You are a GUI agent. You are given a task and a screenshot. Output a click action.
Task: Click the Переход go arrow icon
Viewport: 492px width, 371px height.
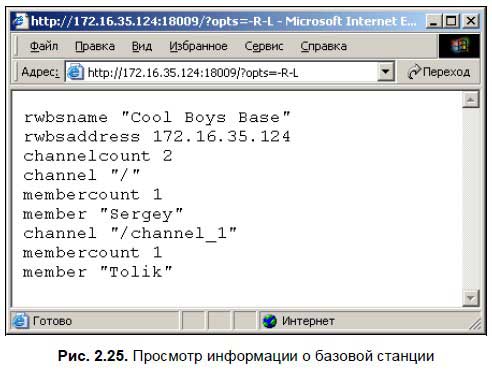pyautogui.click(x=414, y=72)
